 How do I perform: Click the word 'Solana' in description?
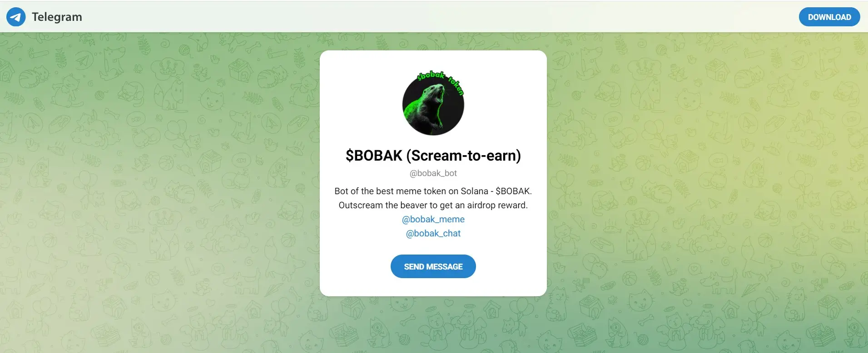[x=474, y=191]
